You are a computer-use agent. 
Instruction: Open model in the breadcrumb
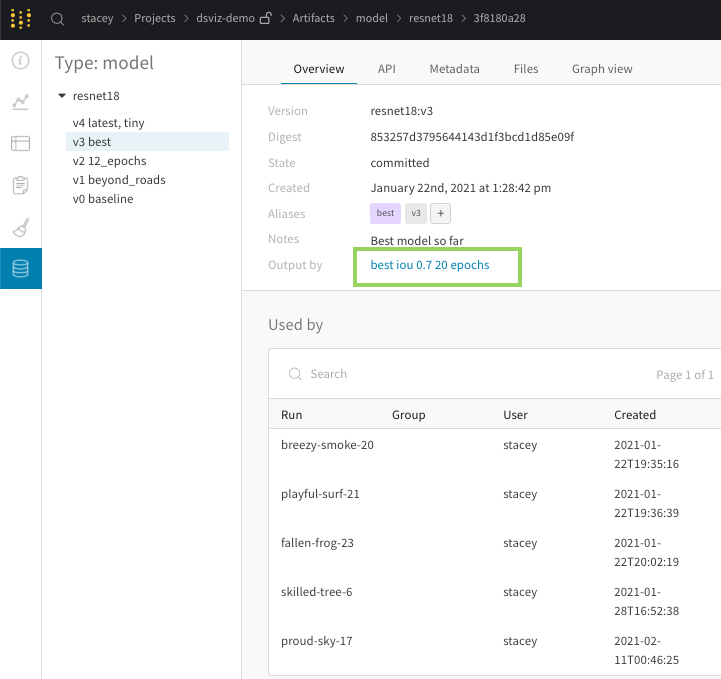click(372, 18)
